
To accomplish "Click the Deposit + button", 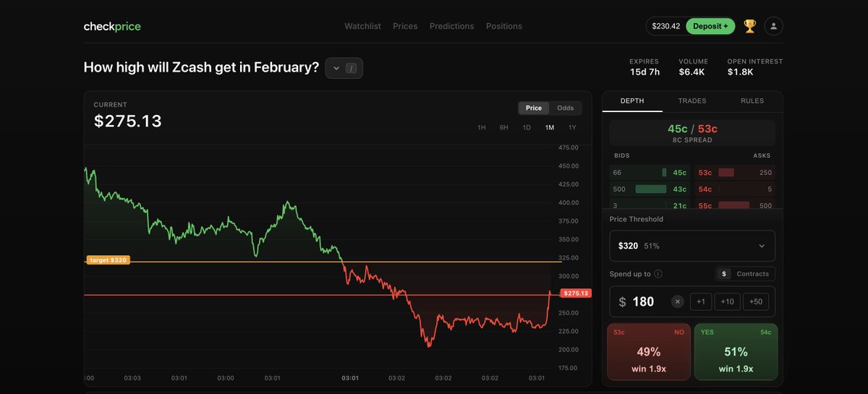I will point(710,26).
